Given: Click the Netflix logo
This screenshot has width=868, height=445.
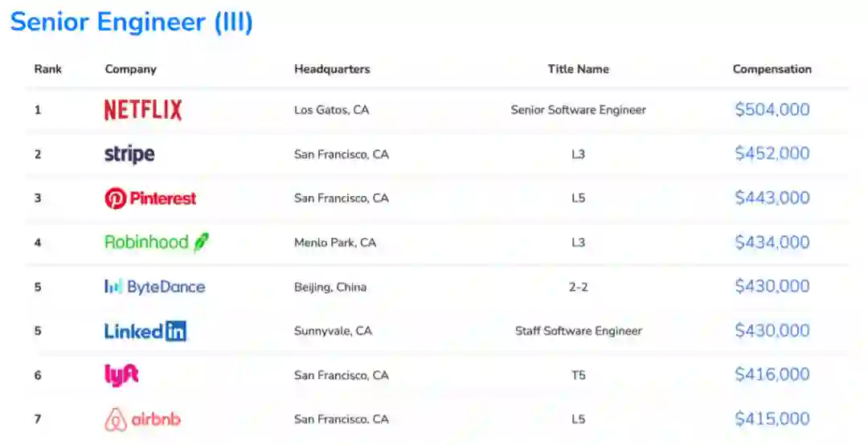Looking at the screenshot, I should pyautogui.click(x=143, y=110).
